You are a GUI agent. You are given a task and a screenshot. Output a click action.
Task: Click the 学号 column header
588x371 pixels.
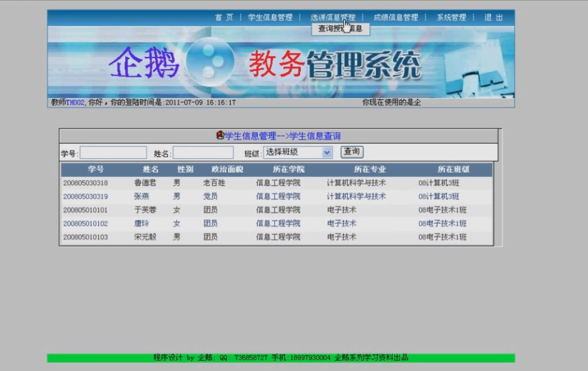pos(96,169)
